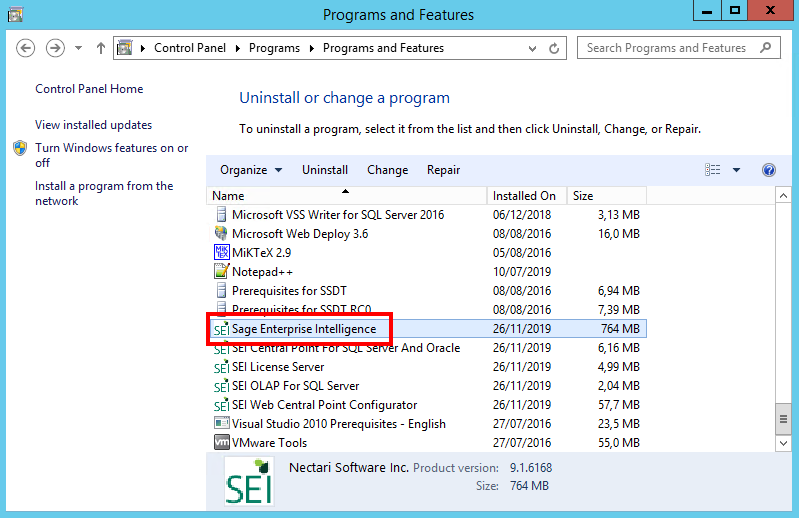This screenshot has height=518, width=799.
Task: Click the scrollbar down arrow in list
Action: click(x=785, y=443)
